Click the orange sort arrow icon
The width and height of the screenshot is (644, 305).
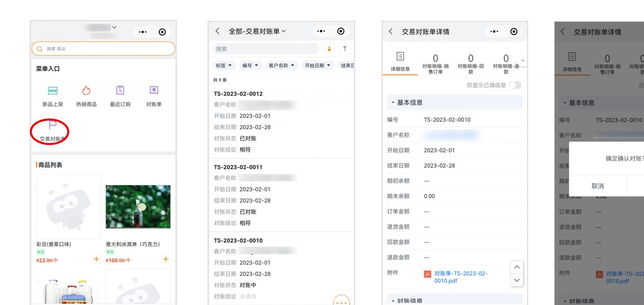point(329,49)
